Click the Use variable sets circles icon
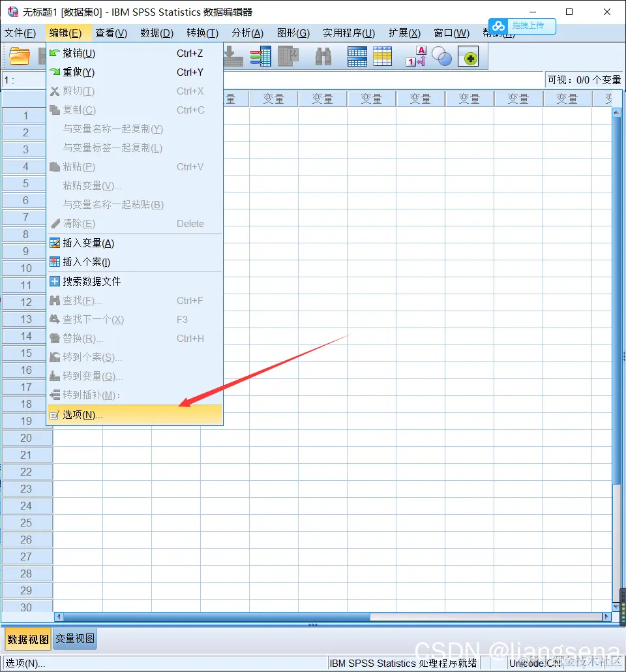The width and height of the screenshot is (626, 672). pos(441,57)
